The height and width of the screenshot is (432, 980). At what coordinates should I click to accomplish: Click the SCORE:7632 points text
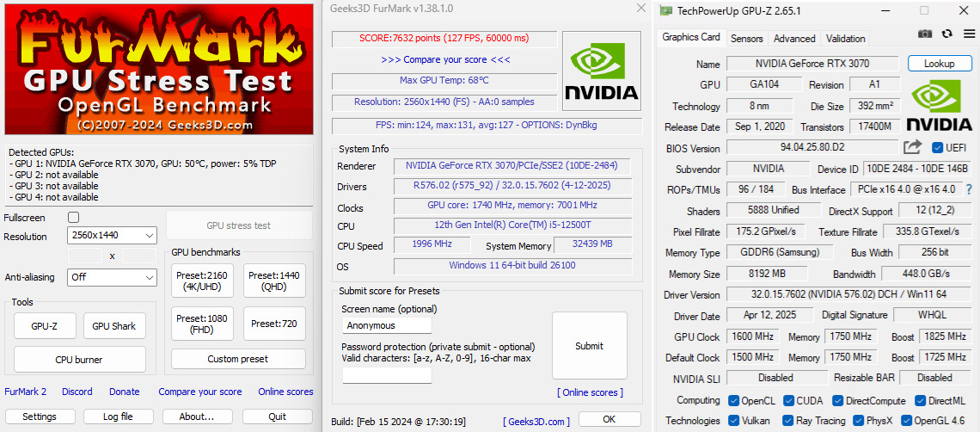(x=444, y=39)
